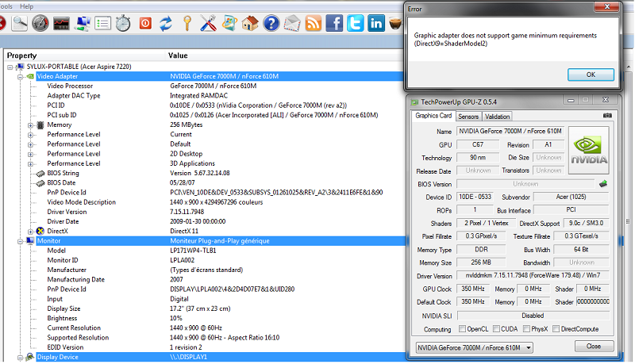Click the blue refresh arrows icon

[166, 24]
